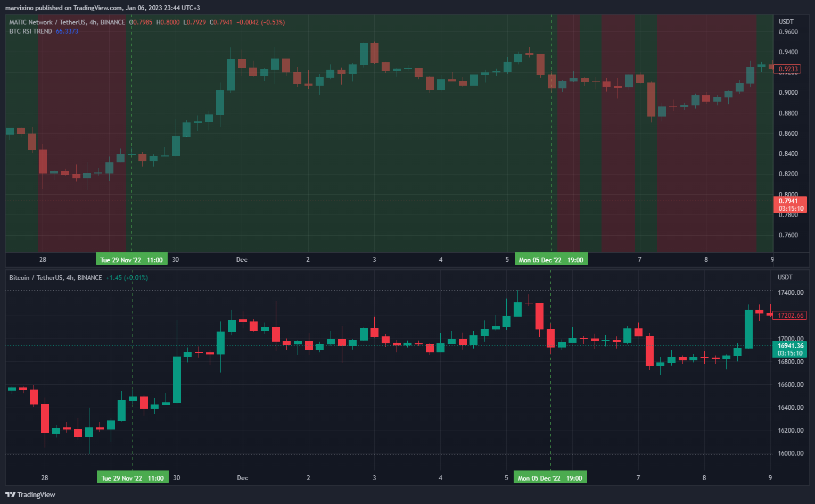Click the 8 date label on MATIC time axis

(x=706, y=260)
